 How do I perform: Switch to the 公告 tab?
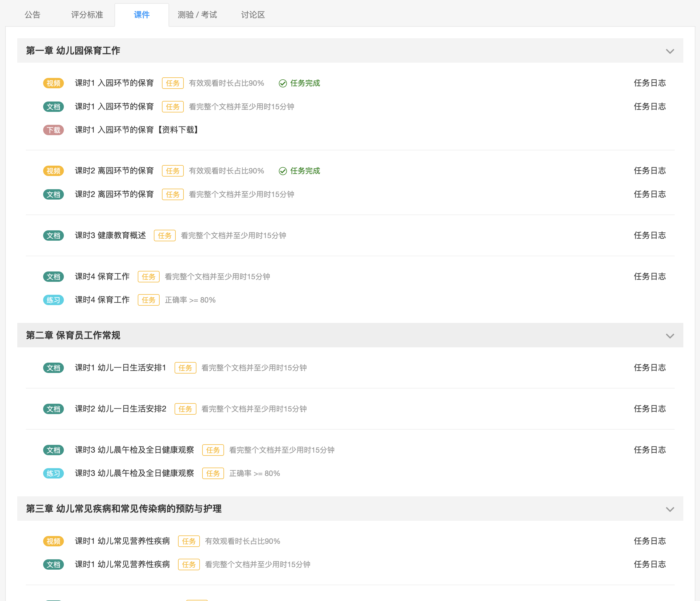pos(32,15)
